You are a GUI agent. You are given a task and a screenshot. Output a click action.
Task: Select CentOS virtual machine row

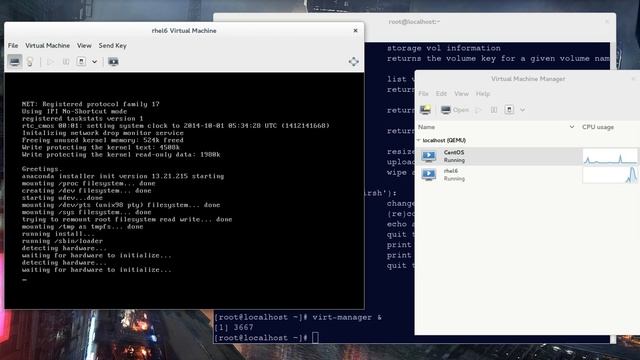[527, 156]
